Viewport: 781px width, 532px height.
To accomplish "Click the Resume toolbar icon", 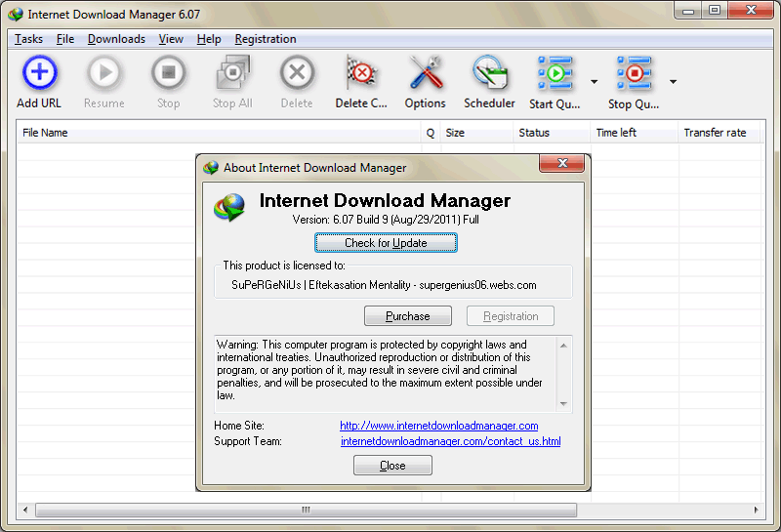I will point(104,73).
